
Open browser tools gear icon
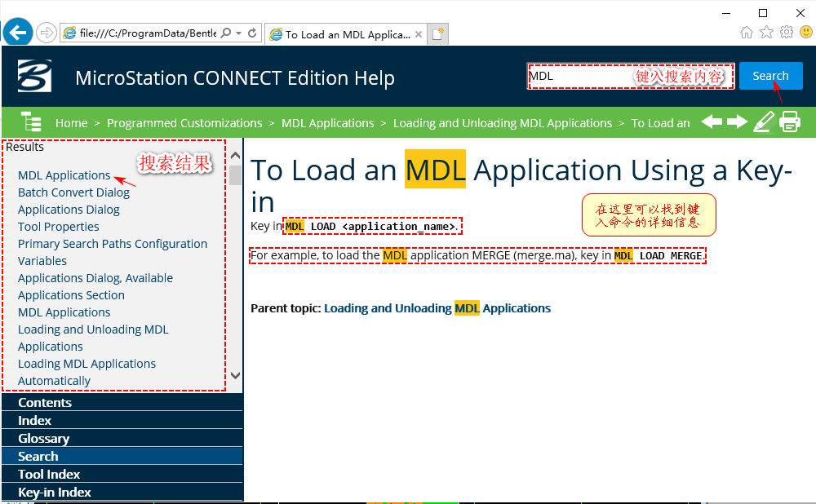tap(787, 33)
